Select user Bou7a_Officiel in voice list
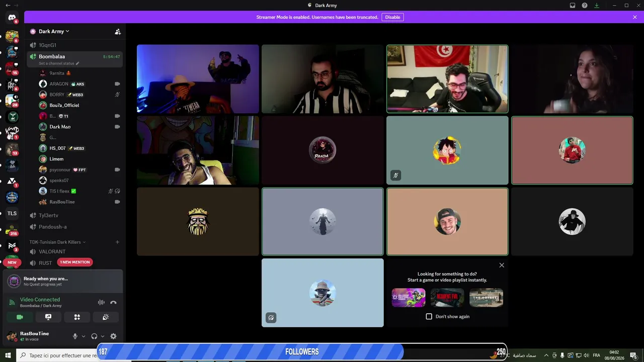The width and height of the screenshot is (644, 362). point(79,105)
